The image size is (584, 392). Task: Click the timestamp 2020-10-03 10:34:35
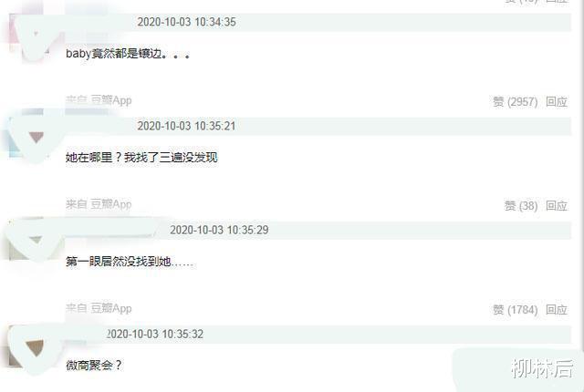click(186, 22)
